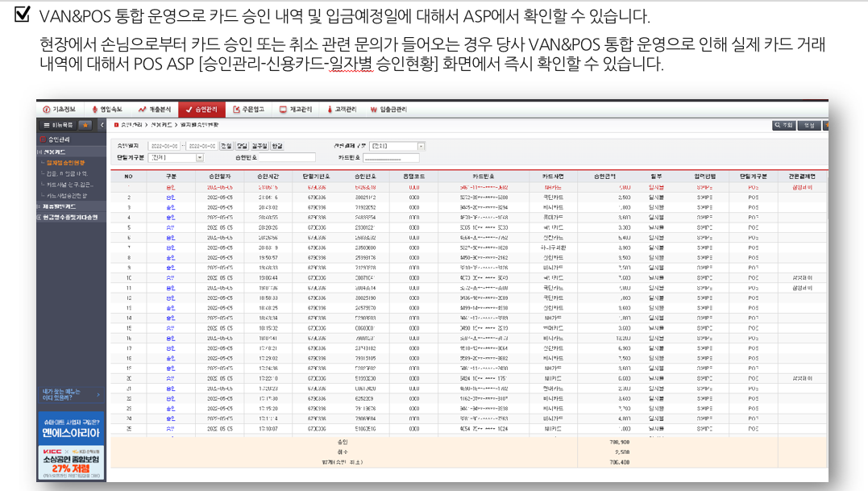Click the 입출금관리 won icon
Image resolution: width=868 pixels, height=491 pixels.
pyautogui.click(x=374, y=109)
